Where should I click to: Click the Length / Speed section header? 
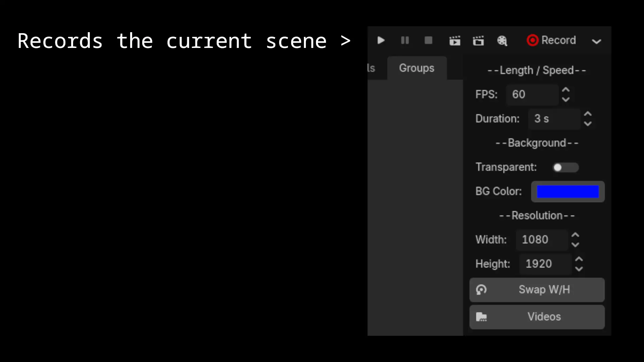click(537, 70)
